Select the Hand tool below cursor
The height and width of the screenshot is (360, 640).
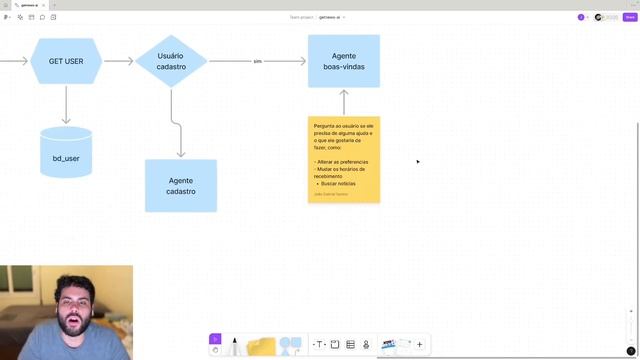(x=215, y=350)
